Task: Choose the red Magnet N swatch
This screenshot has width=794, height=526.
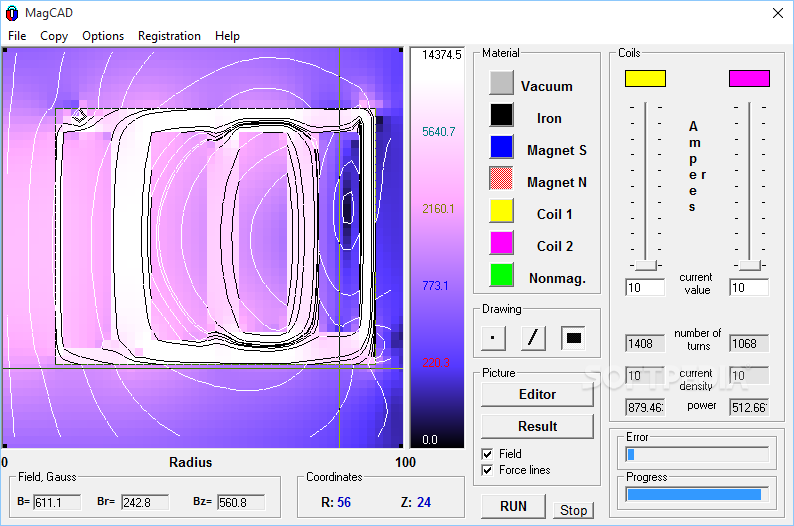Action: tap(501, 179)
